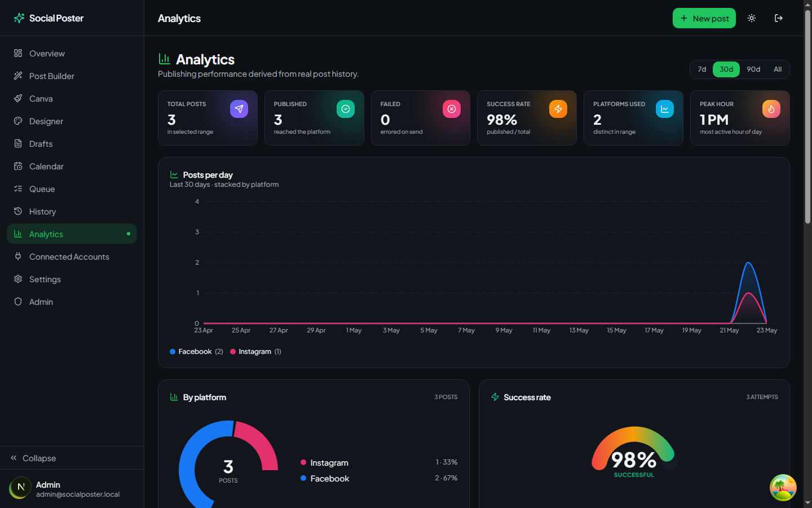Collapse the sidebar
This screenshot has height=508, width=812.
[x=72, y=458]
